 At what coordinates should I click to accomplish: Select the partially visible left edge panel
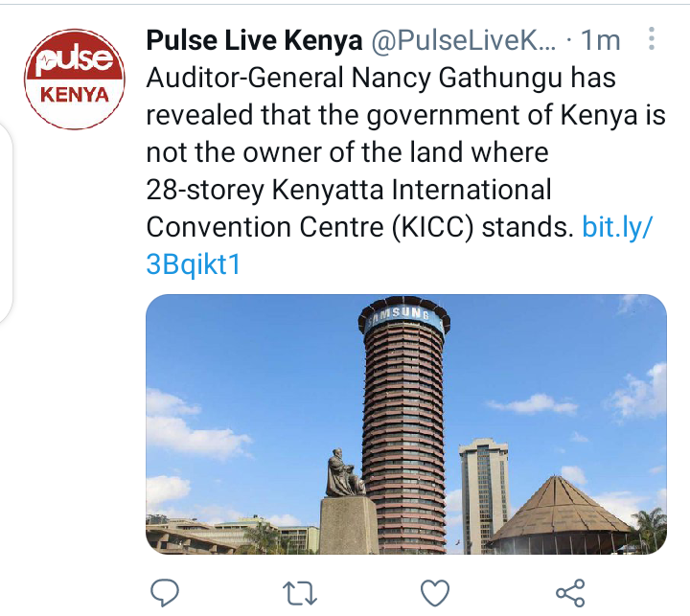6,222
